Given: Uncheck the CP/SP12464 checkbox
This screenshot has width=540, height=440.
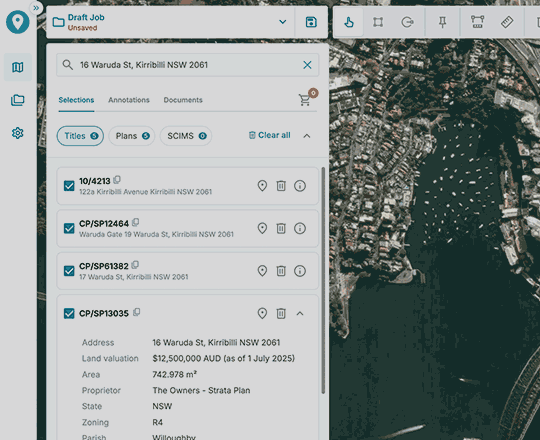Looking at the screenshot, I should pos(69,228).
